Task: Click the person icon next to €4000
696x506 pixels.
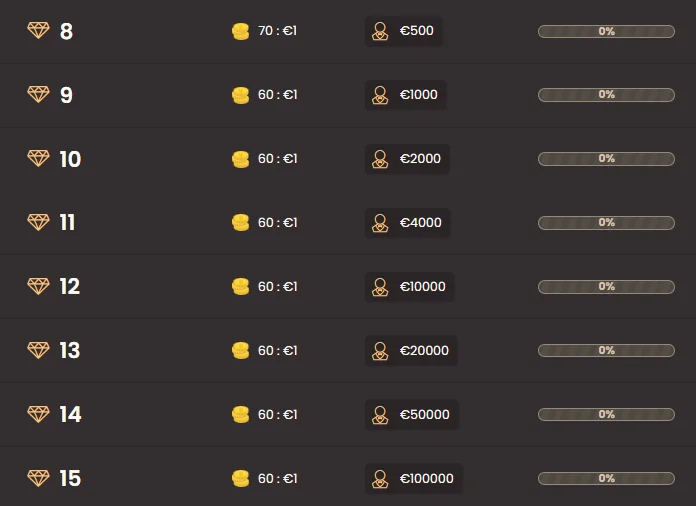Action: 380,223
